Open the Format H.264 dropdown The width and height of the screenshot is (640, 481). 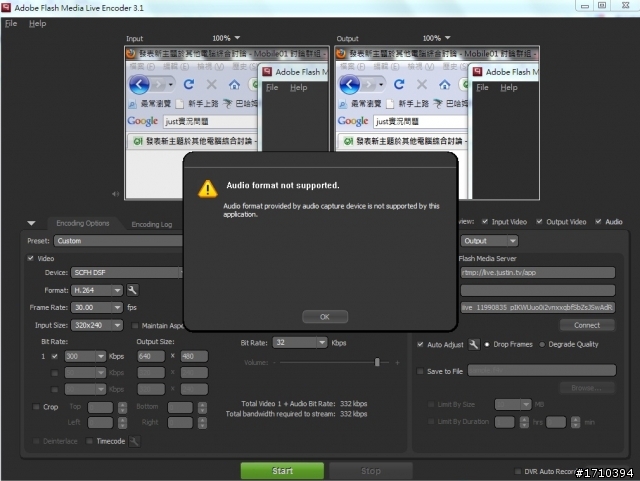[97, 290]
